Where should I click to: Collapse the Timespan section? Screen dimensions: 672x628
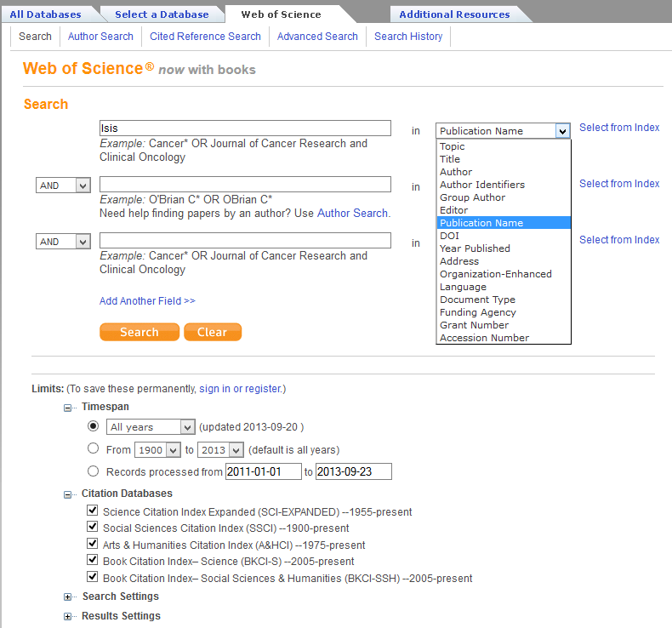click(68, 408)
